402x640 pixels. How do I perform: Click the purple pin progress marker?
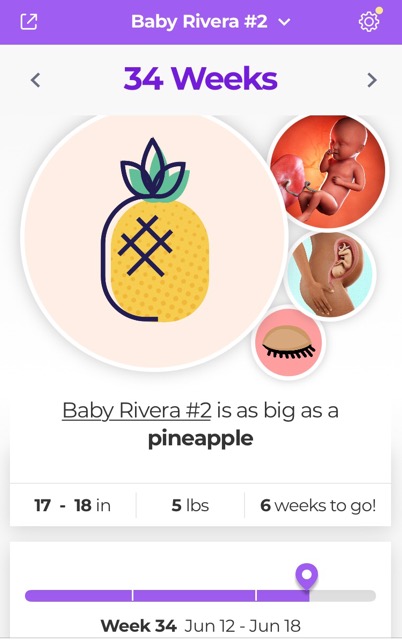click(307, 576)
